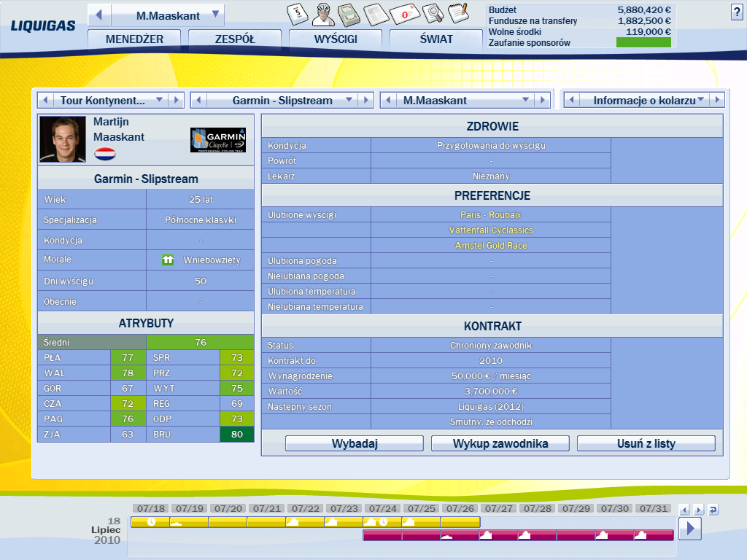Expand the top M.Maaskant dropdown arrow
The width and height of the screenshot is (747, 560).
215,15
